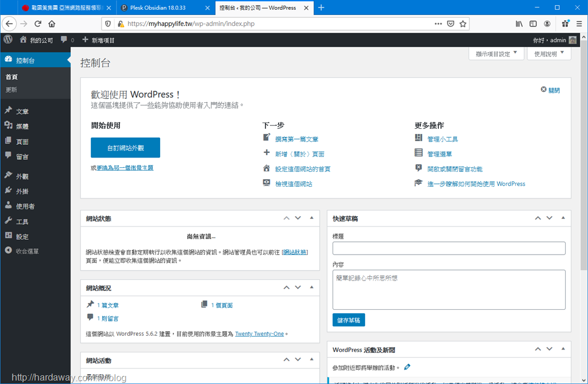Click the 儲存草稿 button
The width and height of the screenshot is (588, 384).
pyautogui.click(x=349, y=320)
